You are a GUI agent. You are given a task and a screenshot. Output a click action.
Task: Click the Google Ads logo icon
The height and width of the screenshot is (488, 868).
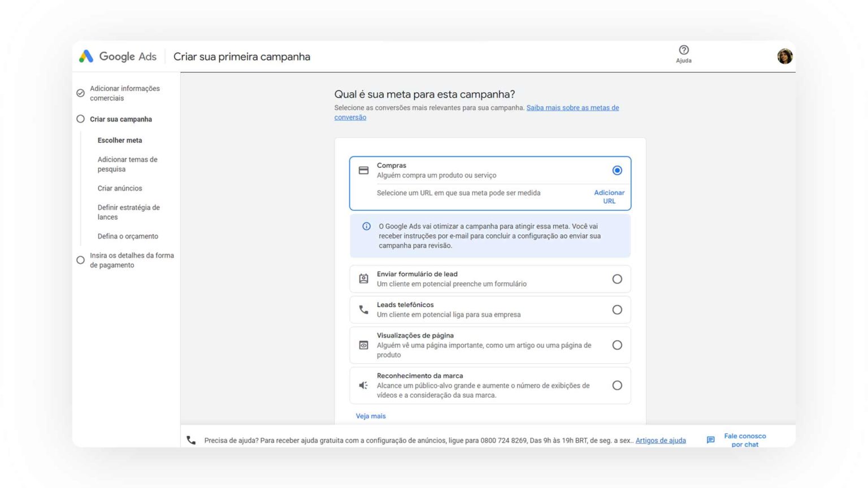[x=86, y=56]
